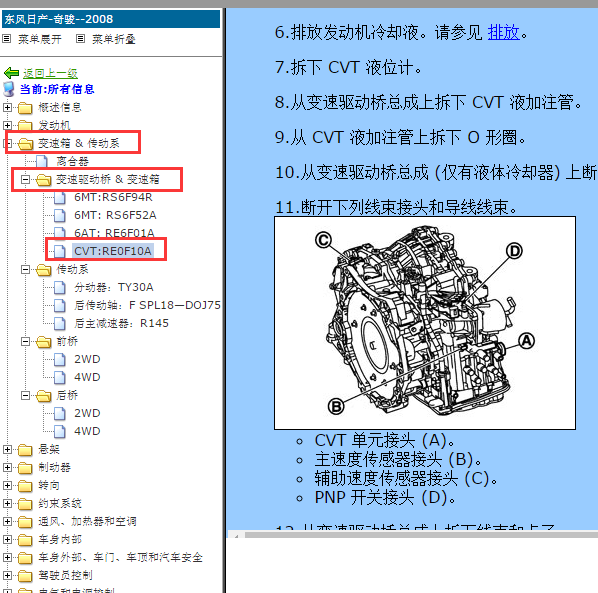The width and height of the screenshot is (598, 593).
Task: Expand the 发动机 tree node
Action: (7, 125)
